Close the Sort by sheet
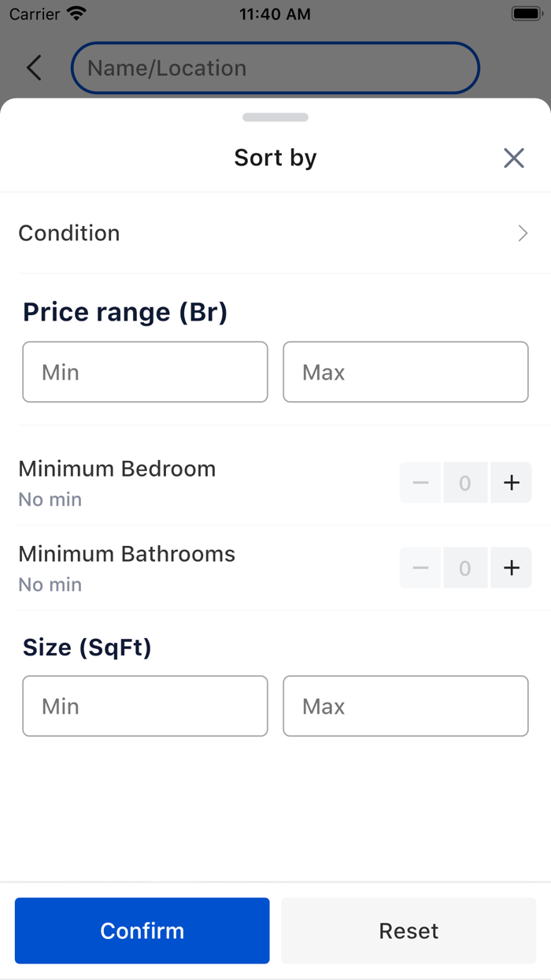Image resolution: width=551 pixels, height=980 pixels. 514,158
